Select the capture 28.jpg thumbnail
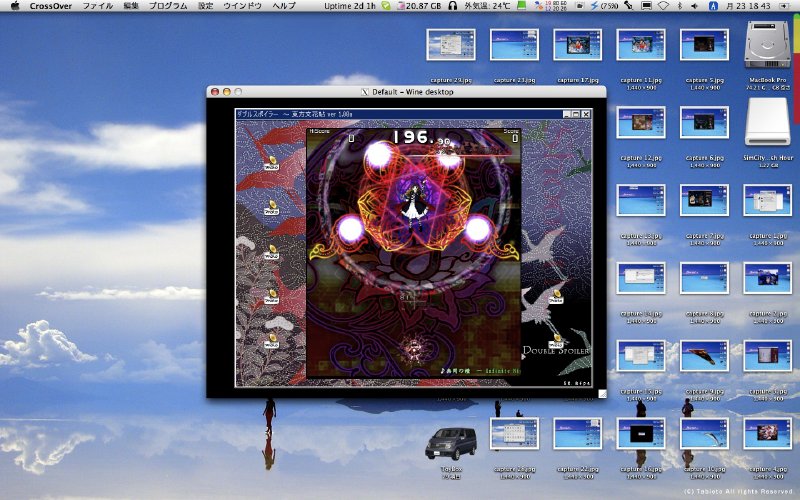 coord(514,434)
